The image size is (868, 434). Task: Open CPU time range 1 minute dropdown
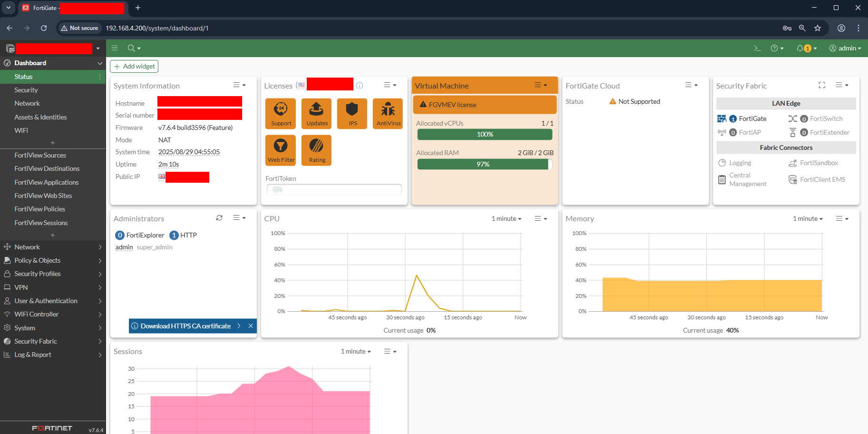click(x=507, y=218)
